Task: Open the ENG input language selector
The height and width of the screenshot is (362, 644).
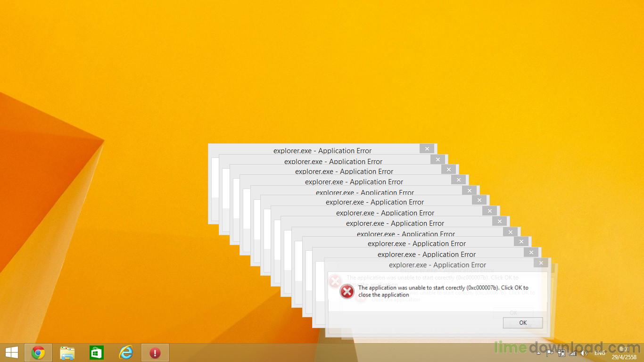Action: click(600, 353)
